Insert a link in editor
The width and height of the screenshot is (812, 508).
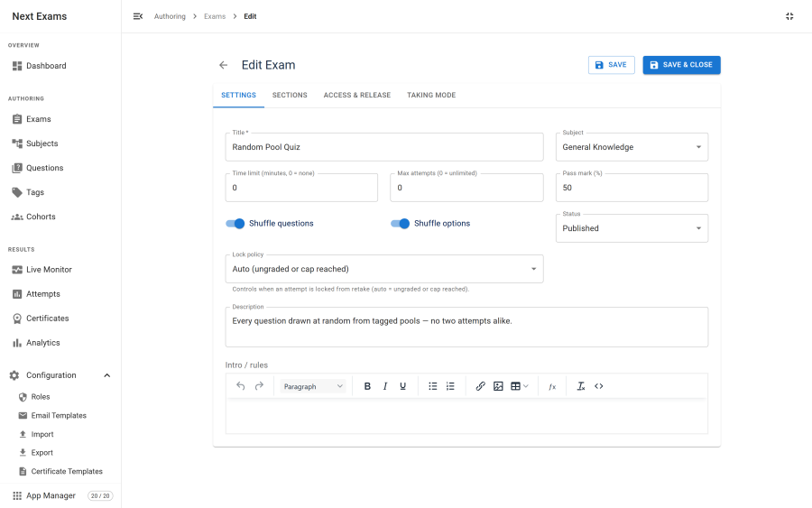pyautogui.click(x=481, y=386)
